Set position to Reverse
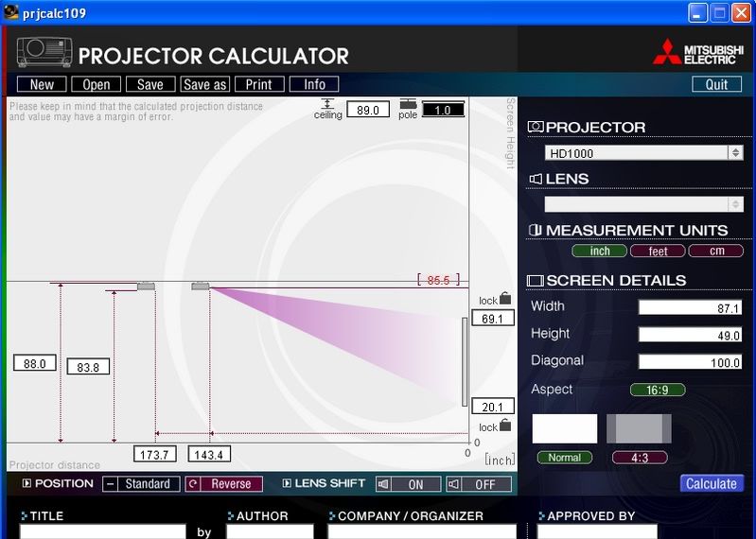Image resolution: width=756 pixels, height=539 pixels. (x=224, y=484)
